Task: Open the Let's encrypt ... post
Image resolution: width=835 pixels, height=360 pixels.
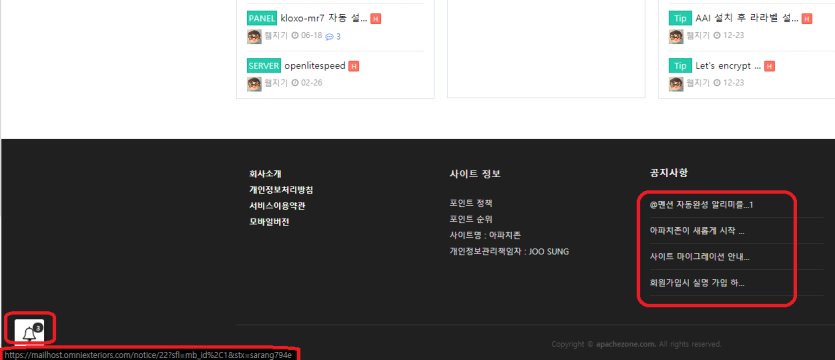Action: click(x=728, y=66)
